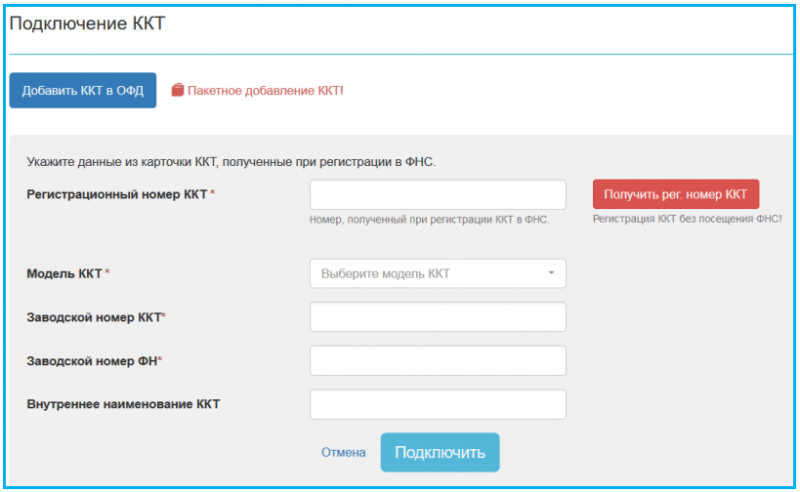The image size is (800, 492).
Task: Focus the Регистрационный номер ККТ input field
Action: 438,194
